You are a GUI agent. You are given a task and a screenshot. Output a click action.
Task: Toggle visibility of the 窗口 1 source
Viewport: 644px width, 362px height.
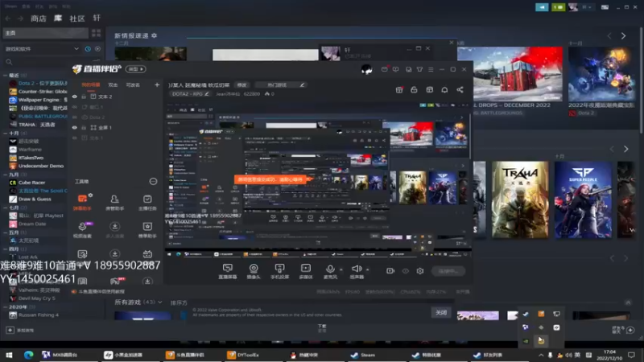pyautogui.click(x=74, y=107)
